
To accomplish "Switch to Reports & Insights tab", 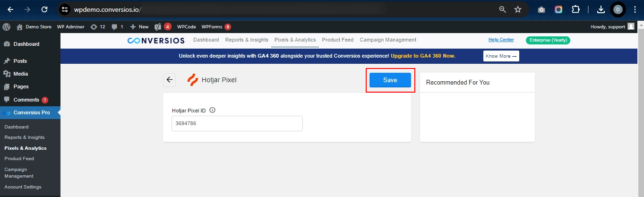I will click(247, 40).
